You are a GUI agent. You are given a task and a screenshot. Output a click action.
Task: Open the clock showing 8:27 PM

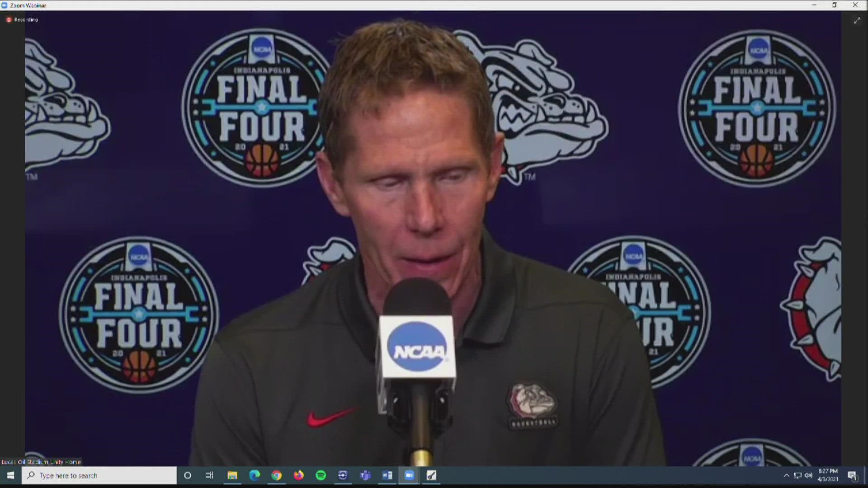(x=828, y=475)
